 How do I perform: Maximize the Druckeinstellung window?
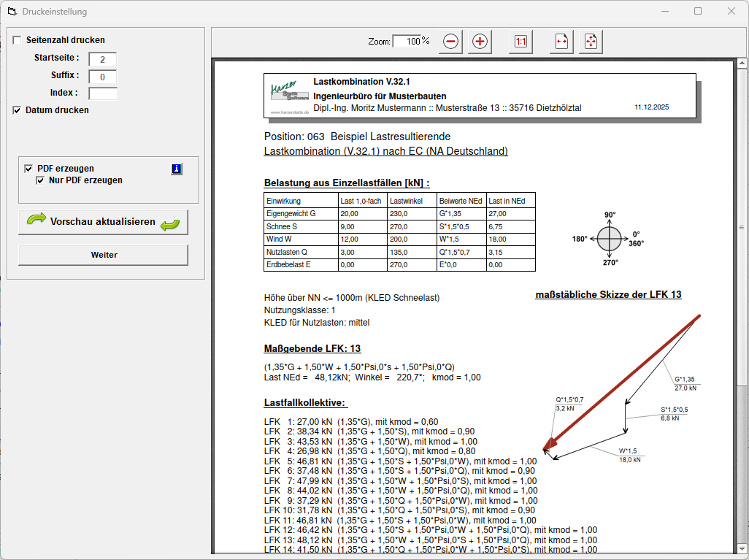(698, 12)
